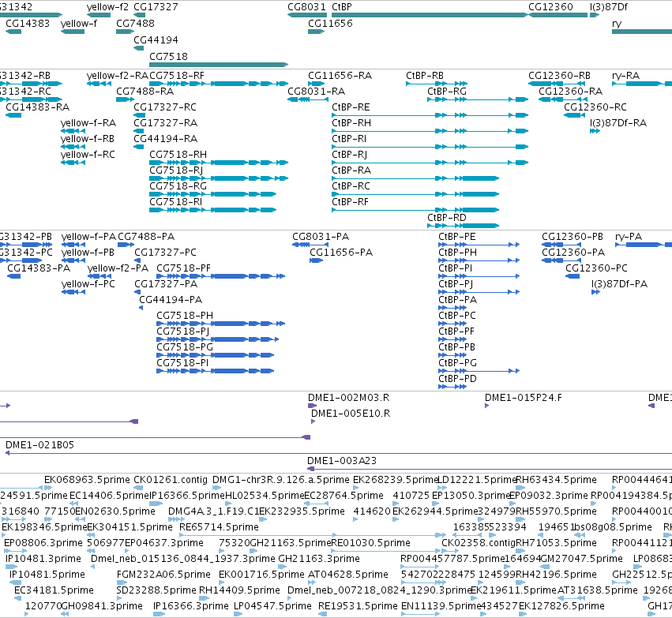672x618 pixels.
Task: Click the CtBP-PE protein label
Action: pyautogui.click(x=457, y=237)
